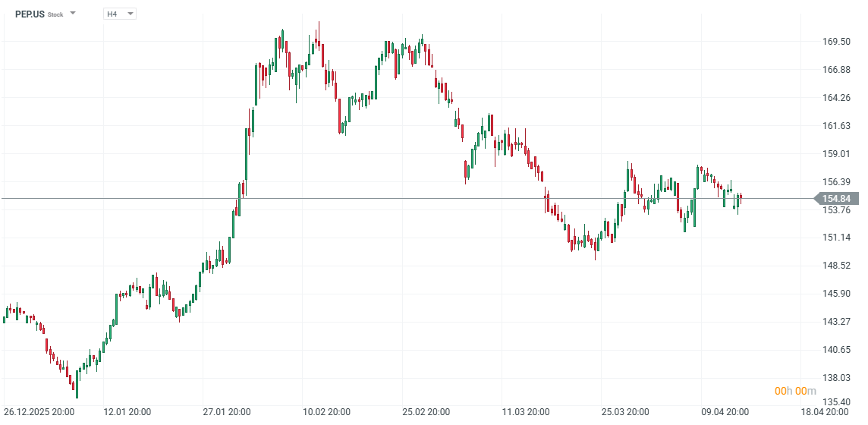Click the PEP.US ticker name
Screen dimensions: 868x425
point(29,14)
